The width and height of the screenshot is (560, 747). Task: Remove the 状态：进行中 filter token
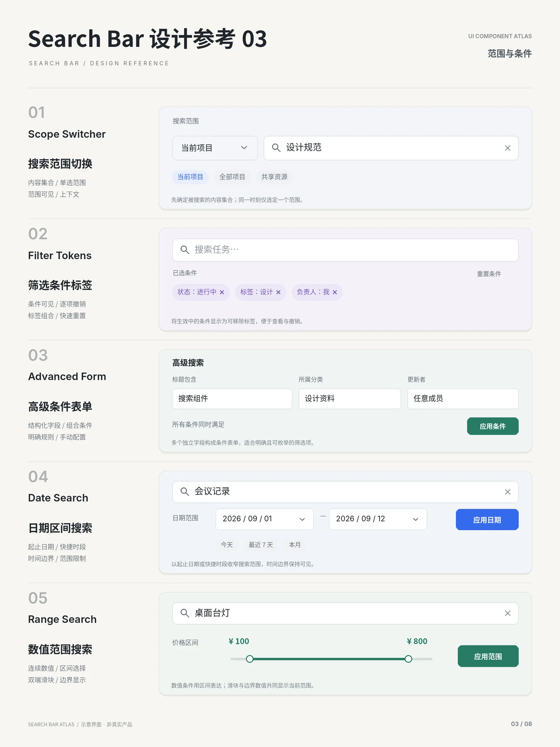pyautogui.click(x=222, y=292)
